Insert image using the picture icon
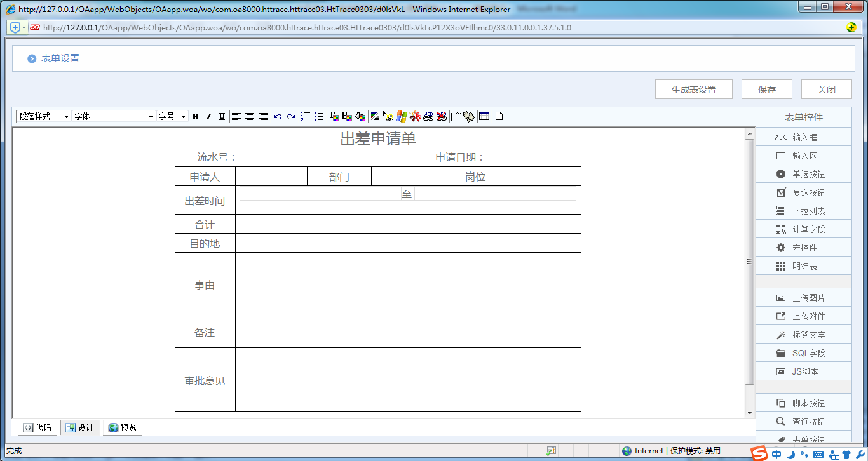The image size is (868, 461). pos(388,117)
